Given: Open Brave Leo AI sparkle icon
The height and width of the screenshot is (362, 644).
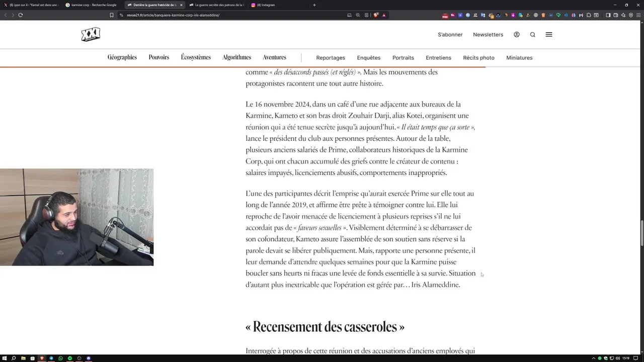Looking at the screenshot, I should pyautogui.click(x=623, y=15).
